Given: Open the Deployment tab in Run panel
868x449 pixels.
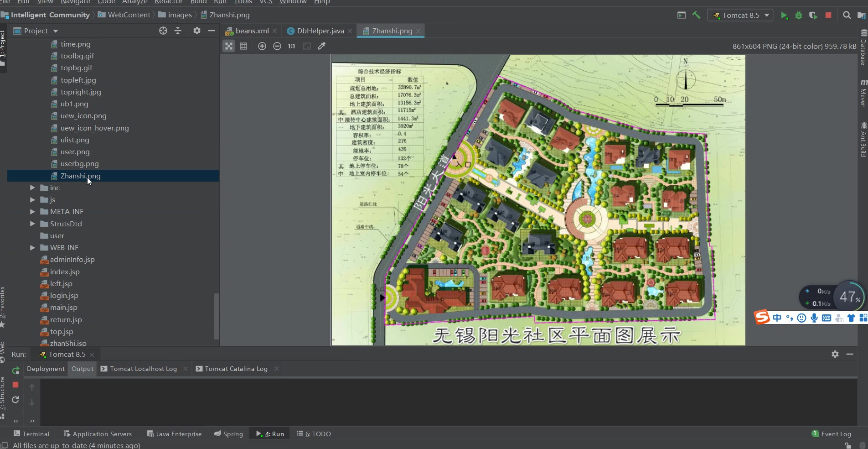Looking at the screenshot, I should (x=46, y=369).
